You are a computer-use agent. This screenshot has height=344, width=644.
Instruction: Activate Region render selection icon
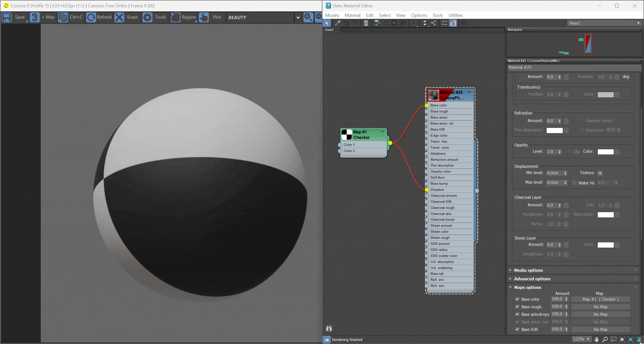click(175, 17)
